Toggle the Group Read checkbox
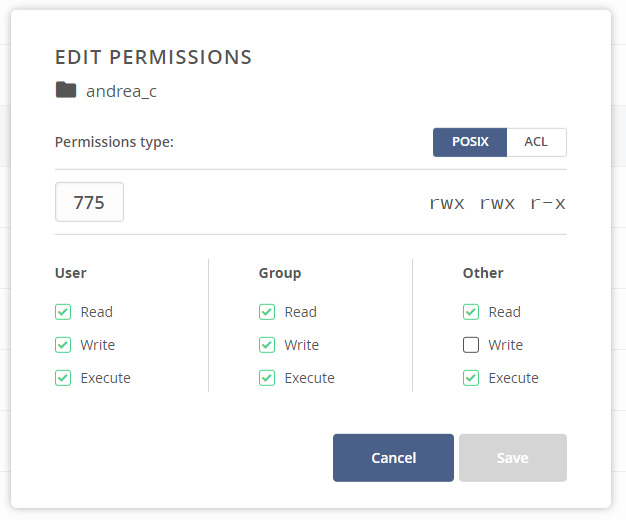Viewport: 626px width, 520px height. point(267,312)
